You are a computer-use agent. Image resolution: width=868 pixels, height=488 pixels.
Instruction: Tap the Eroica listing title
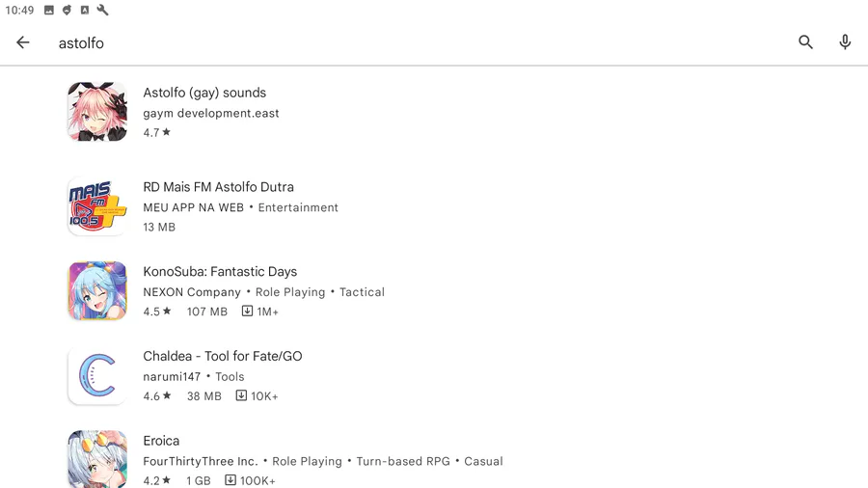point(161,441)
